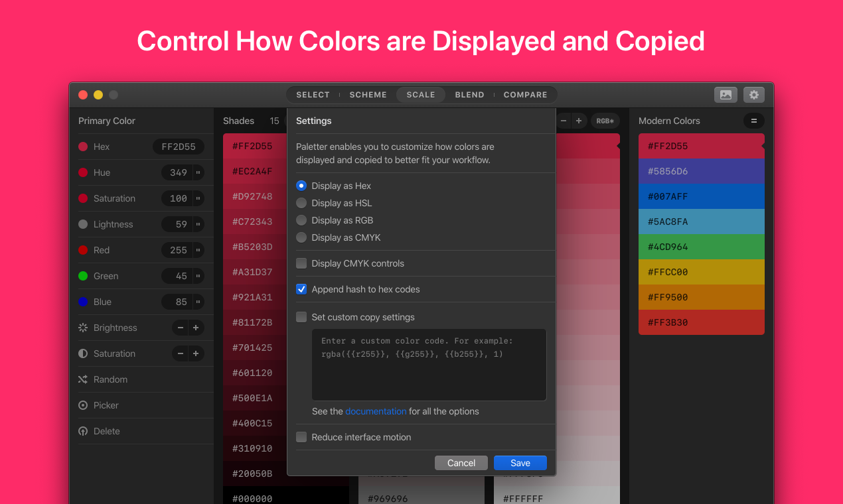This screenshot has width=843, height=504.
Task: Click plus button next to RGB* pill
Action: click(579, 121)
